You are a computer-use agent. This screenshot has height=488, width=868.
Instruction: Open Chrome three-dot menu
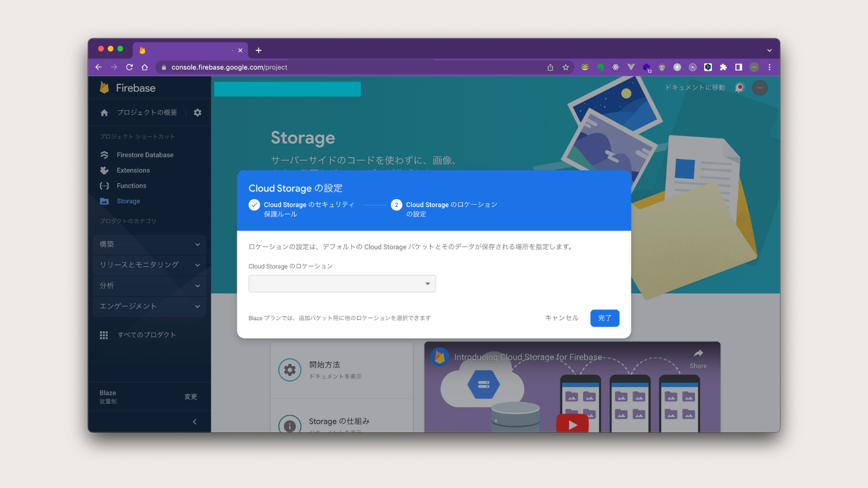coord(769,67)
